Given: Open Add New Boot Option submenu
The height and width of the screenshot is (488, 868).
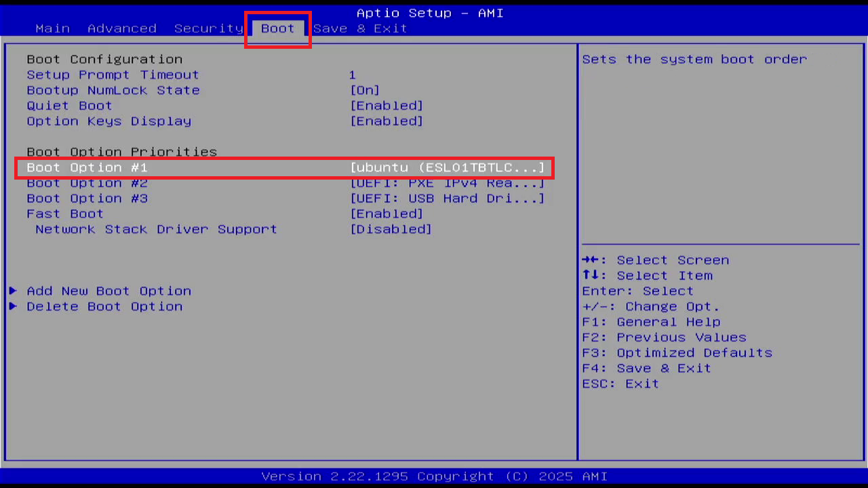Looking at the screenshot, I should point(108,291).
